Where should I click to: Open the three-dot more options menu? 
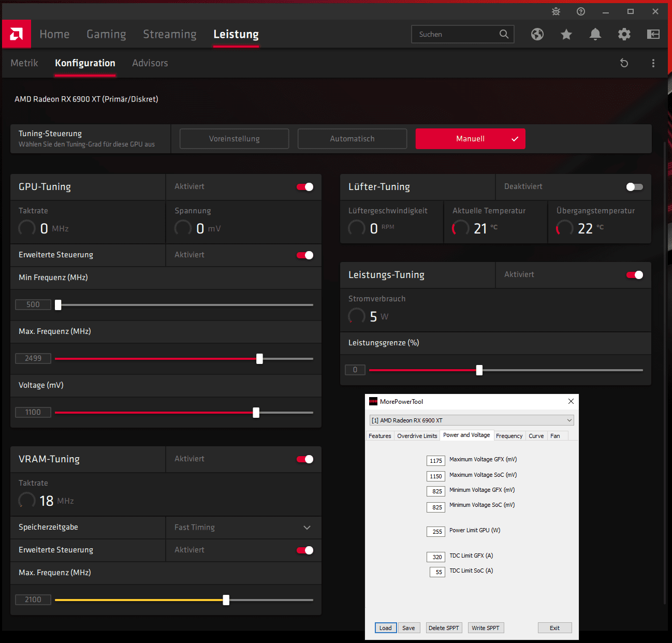tap(653, 63)
